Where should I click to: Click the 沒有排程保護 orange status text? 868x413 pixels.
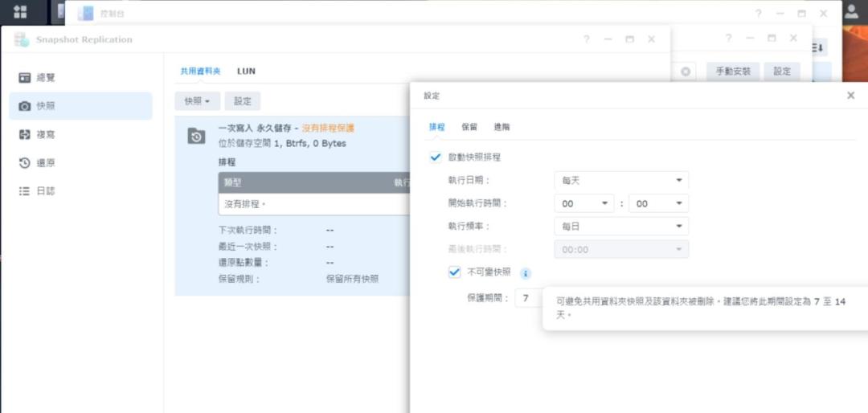click(x=328, y=129)
